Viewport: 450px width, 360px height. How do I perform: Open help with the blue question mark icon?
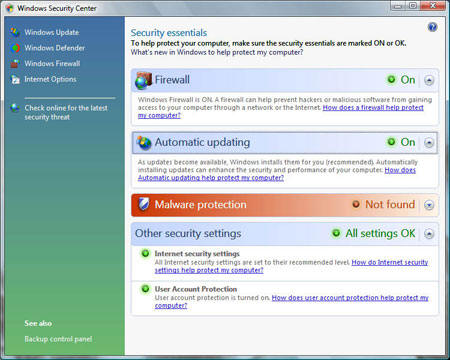click(x=432, y=27)
